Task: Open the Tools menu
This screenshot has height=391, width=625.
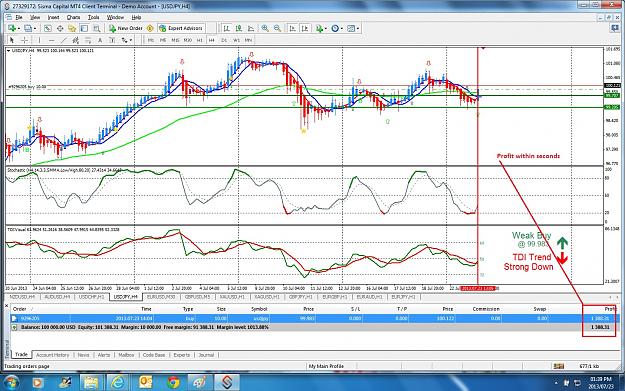Action: click(93, 18)
